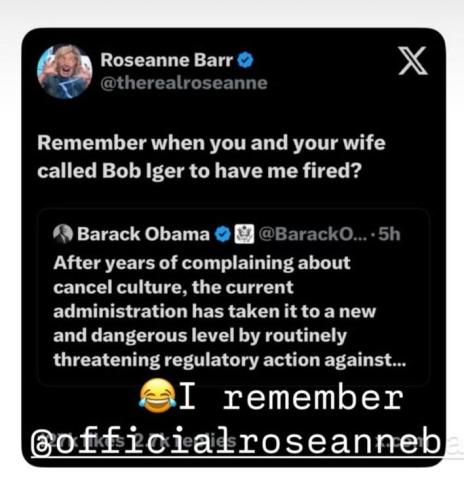Click the Roseanne Barr display name

tap(167, 60)
